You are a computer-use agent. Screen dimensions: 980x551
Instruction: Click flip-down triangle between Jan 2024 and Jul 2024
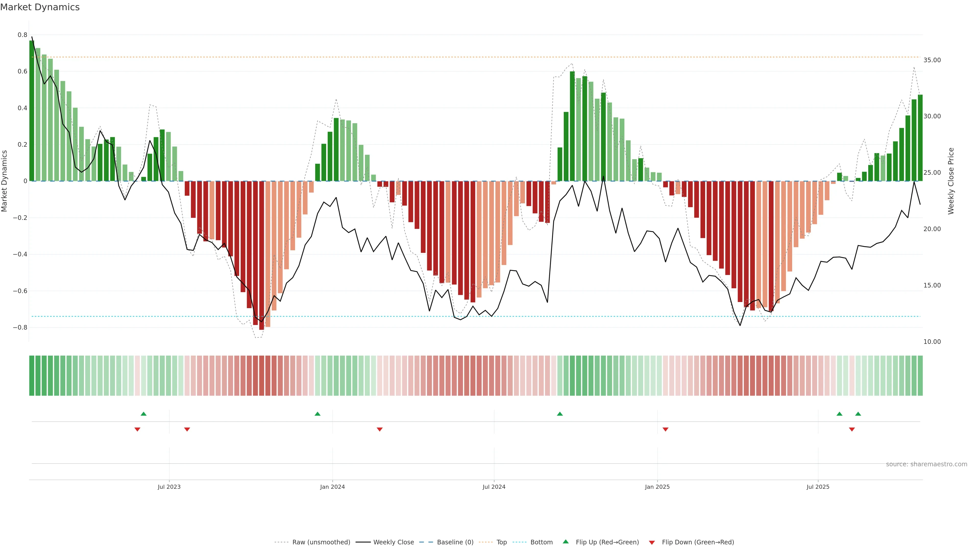[380, 429]
